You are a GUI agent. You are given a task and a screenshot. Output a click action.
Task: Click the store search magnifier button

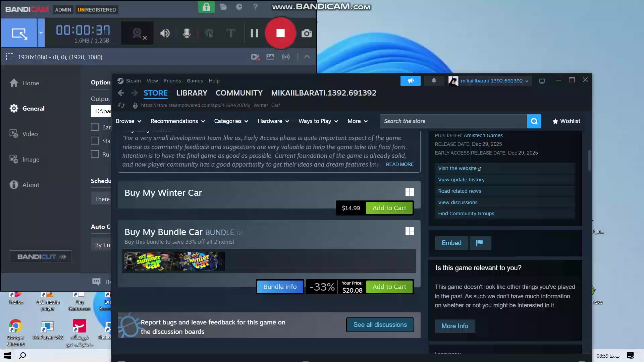click(x=534, y=121)
